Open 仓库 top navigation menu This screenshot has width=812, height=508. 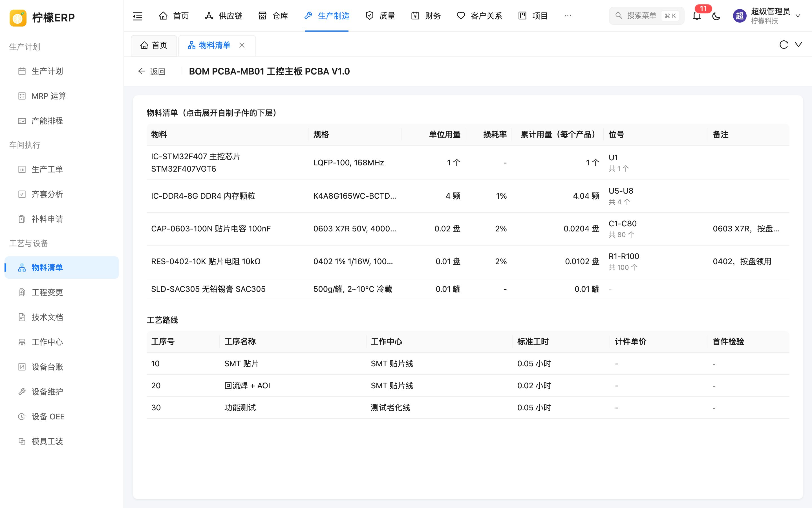point(273,16)
